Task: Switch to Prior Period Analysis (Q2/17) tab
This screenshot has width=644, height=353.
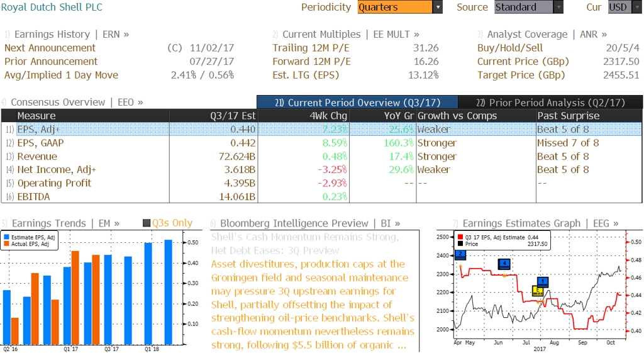Action: pyautogui.click(x=550, y=103)
